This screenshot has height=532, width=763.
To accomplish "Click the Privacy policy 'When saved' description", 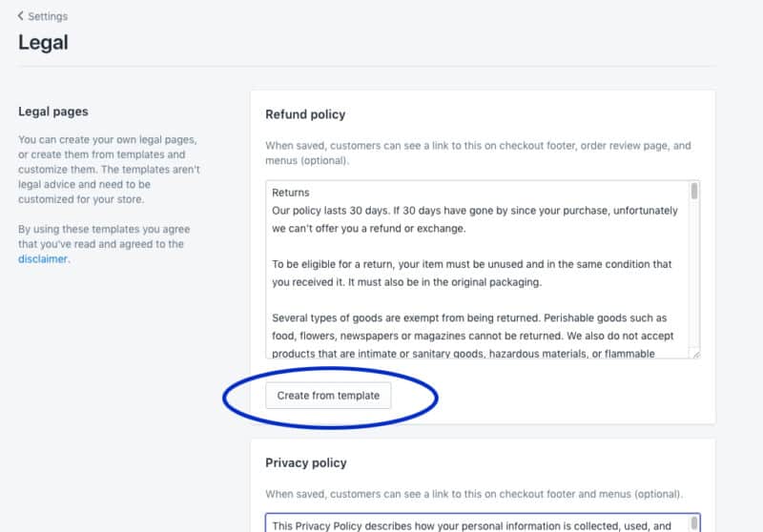I will (474, 494).
